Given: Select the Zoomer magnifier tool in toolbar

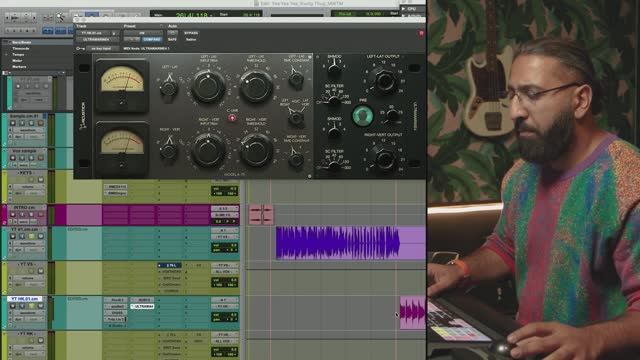Looking at the screenshot, I should pyautogui.click(x=60, y=17).
